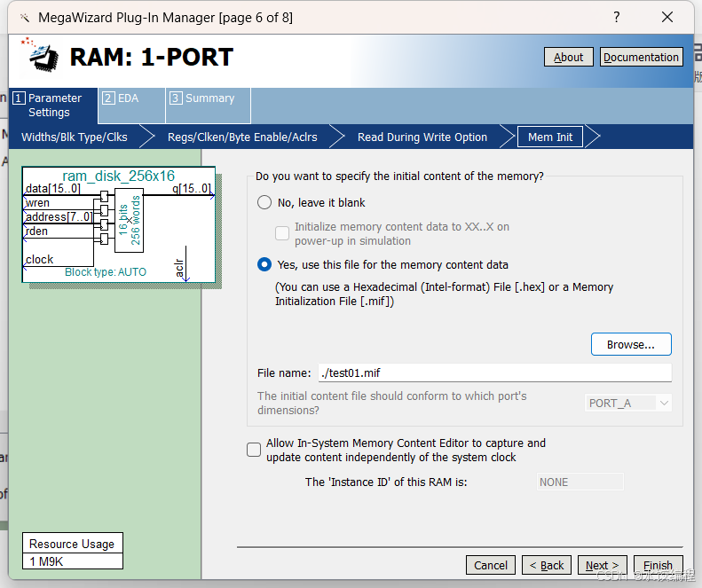Click the address[7..0] port label
This screenshot has width=702, height=588.
[x=59, y=217]
